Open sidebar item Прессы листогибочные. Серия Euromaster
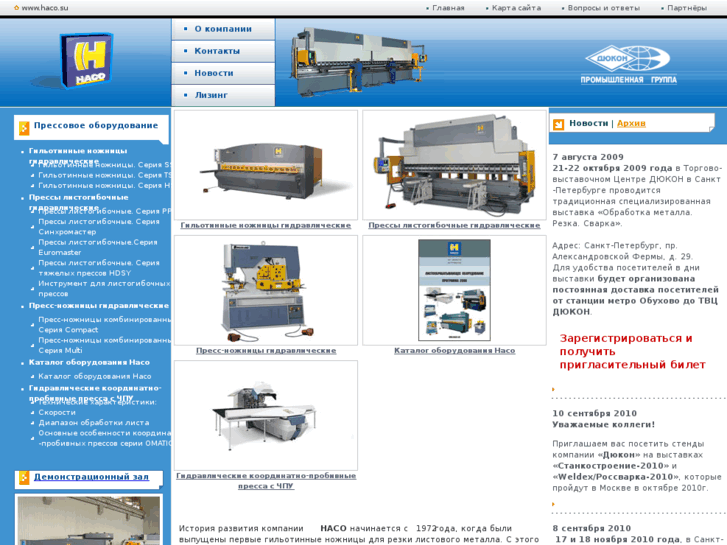This screenshot has width=727, height=545. click(98, 247)
